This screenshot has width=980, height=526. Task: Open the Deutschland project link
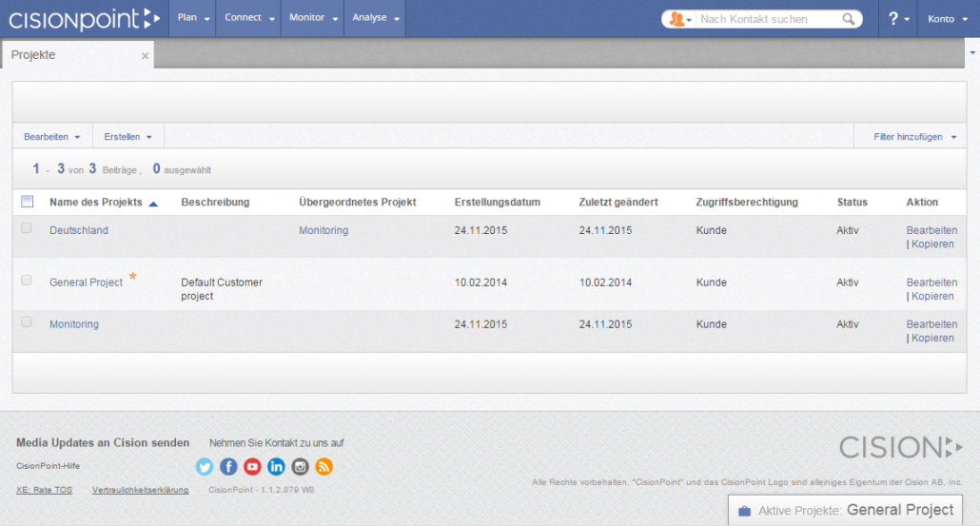pos(79,230)
